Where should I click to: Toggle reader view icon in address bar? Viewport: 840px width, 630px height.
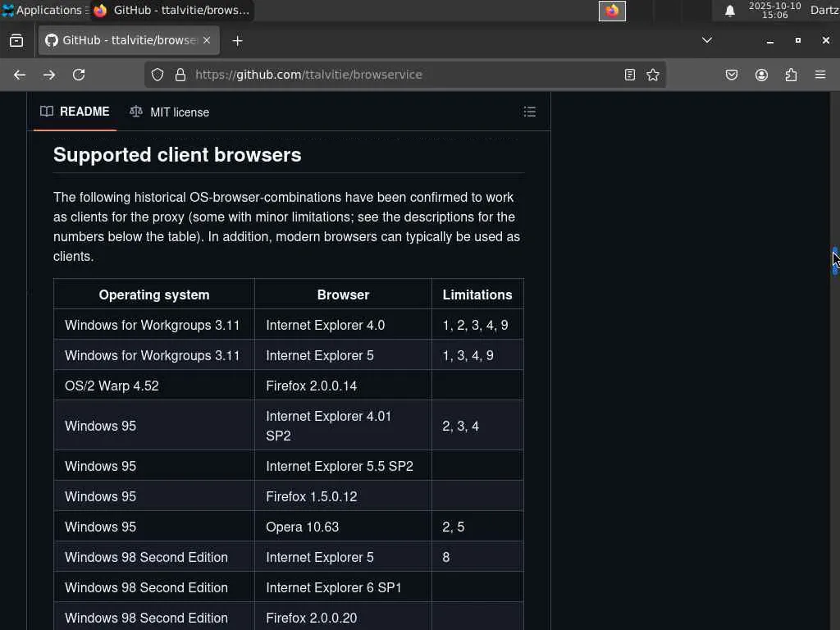click(x=629, y=75)
